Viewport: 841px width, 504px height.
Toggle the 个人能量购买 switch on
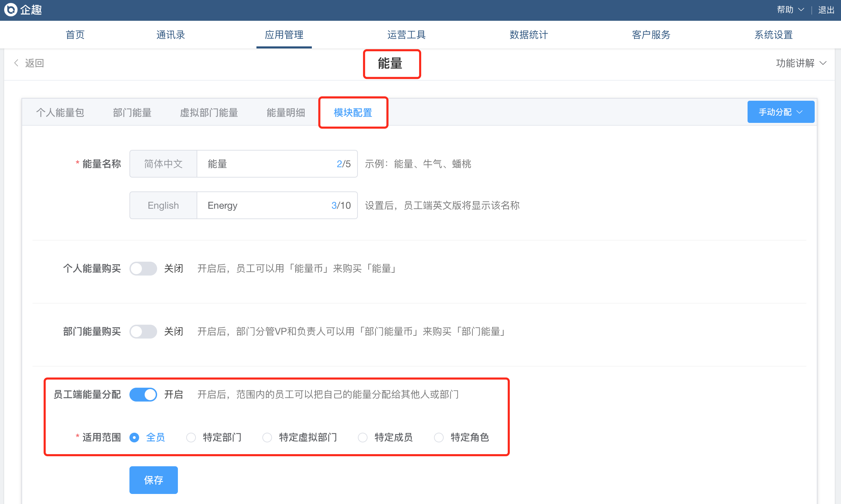click(x=143, y=269)
